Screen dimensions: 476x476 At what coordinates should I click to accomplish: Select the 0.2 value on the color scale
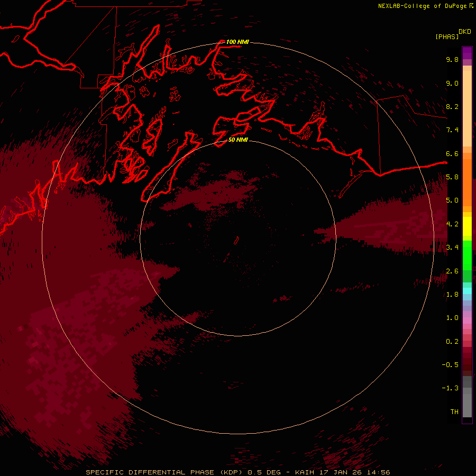click(452, 342)
